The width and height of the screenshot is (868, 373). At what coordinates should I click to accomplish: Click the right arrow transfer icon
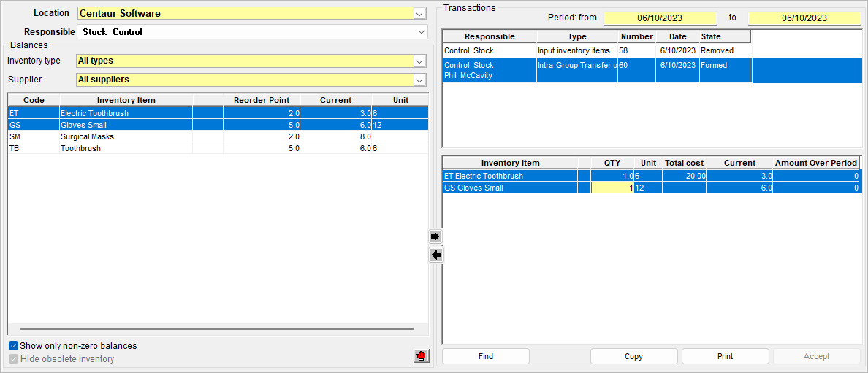tap(436, 237)
